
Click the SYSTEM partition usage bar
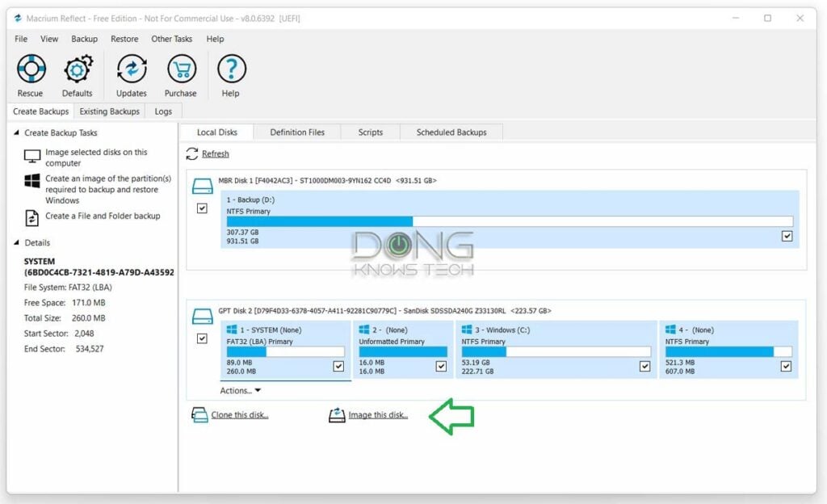285,351
